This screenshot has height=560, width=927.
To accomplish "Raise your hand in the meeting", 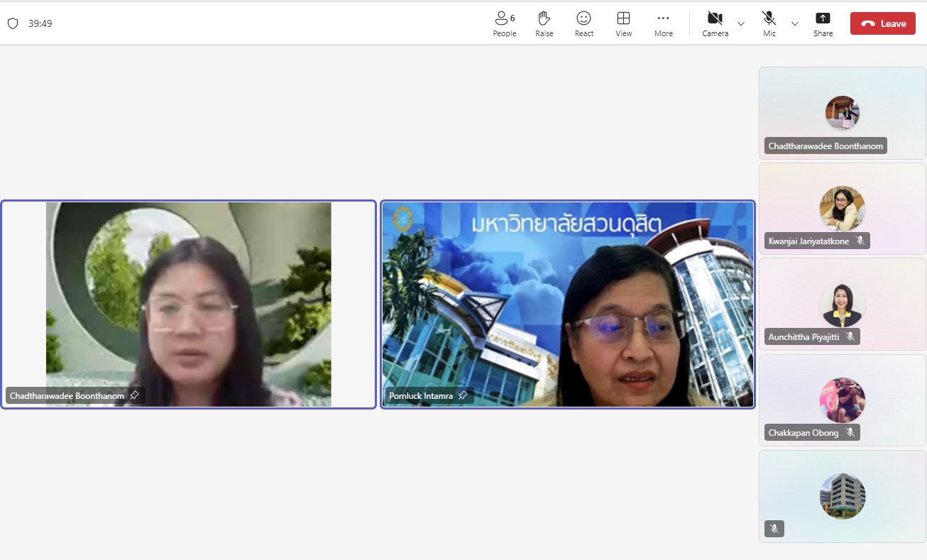I will [x=544, y=23].
